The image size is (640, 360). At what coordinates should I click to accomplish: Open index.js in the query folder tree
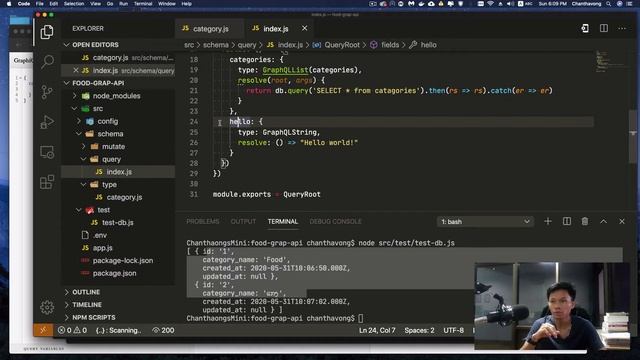coord(119,172)
